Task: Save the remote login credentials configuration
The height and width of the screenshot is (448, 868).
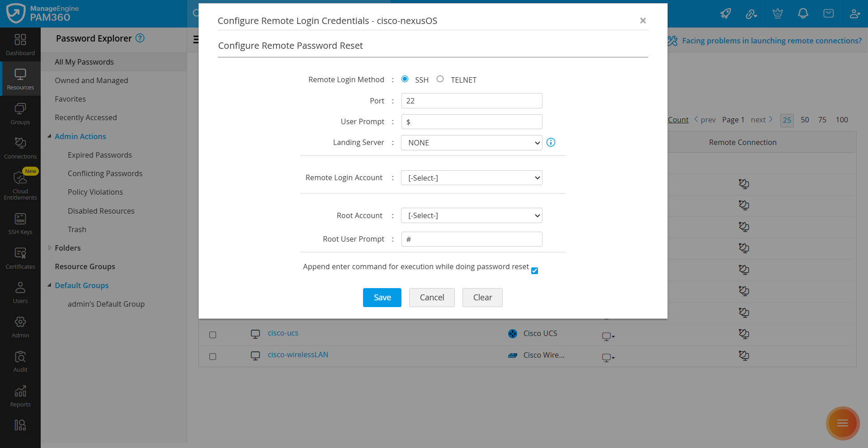Action: click(x=382, y=297)
